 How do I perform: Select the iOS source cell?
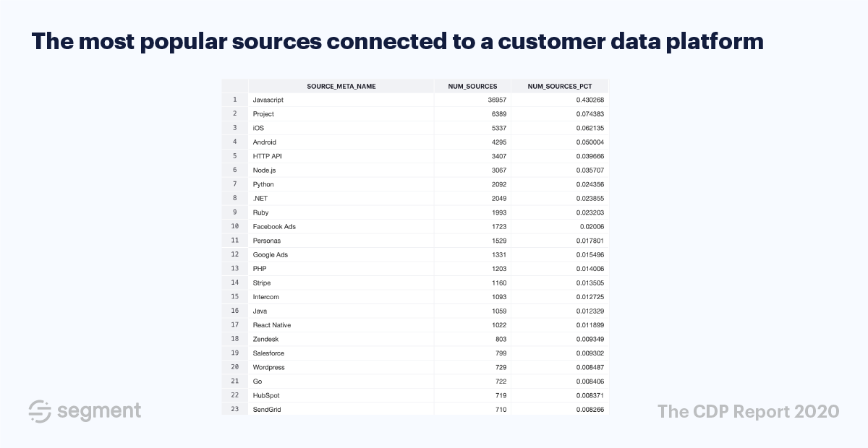coord(341,128)
